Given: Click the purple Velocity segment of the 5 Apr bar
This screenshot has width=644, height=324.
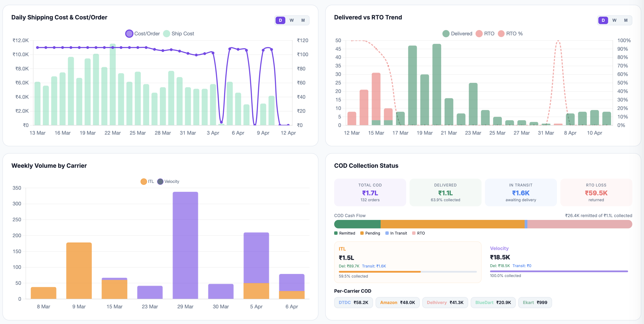Looking at the screenshot, I should (256, 258).
